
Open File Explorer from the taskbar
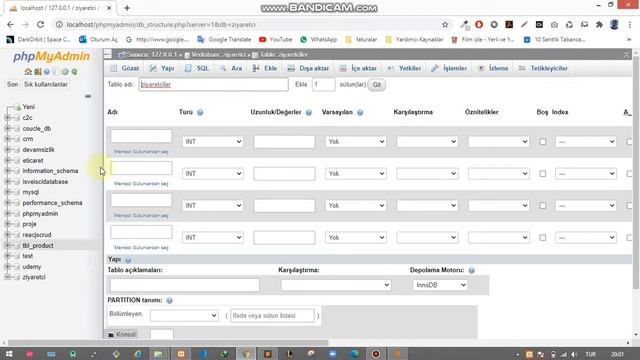point(158,354)
